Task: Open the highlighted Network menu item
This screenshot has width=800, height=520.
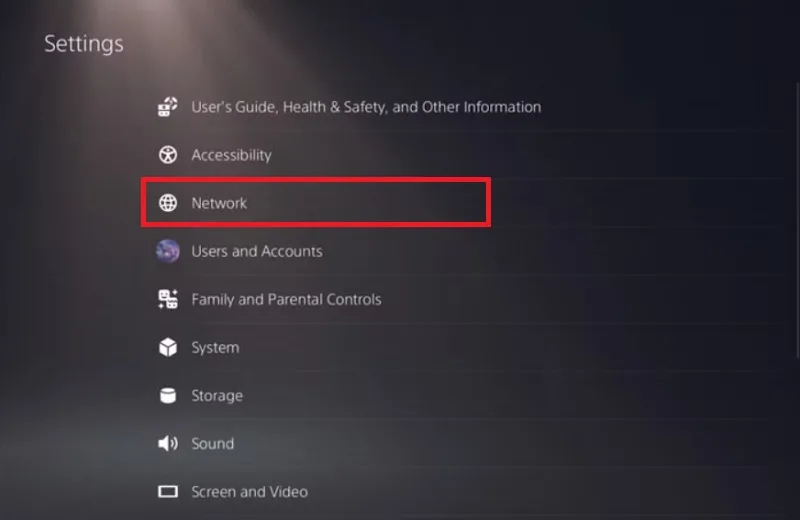Action: [x=316, y=203]
